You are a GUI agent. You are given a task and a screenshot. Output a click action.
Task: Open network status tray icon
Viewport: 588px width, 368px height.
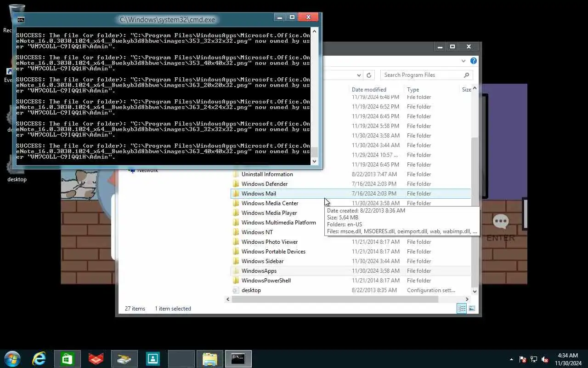point(534,359)
